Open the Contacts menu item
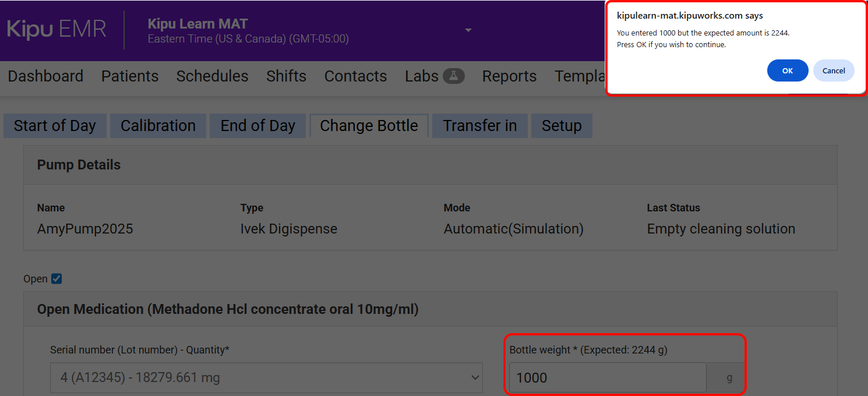The width and height of the screenshot is (868, 396). pos(355,76)
